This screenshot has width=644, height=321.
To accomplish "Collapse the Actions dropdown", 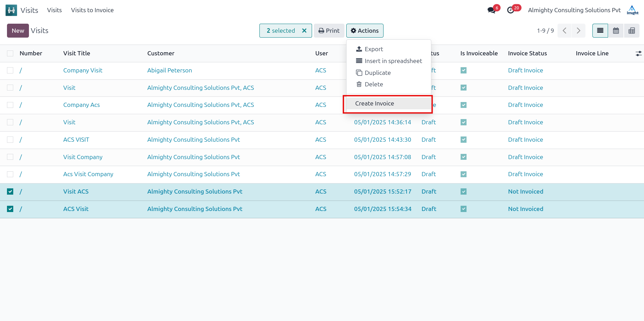I will click(365, 31).
